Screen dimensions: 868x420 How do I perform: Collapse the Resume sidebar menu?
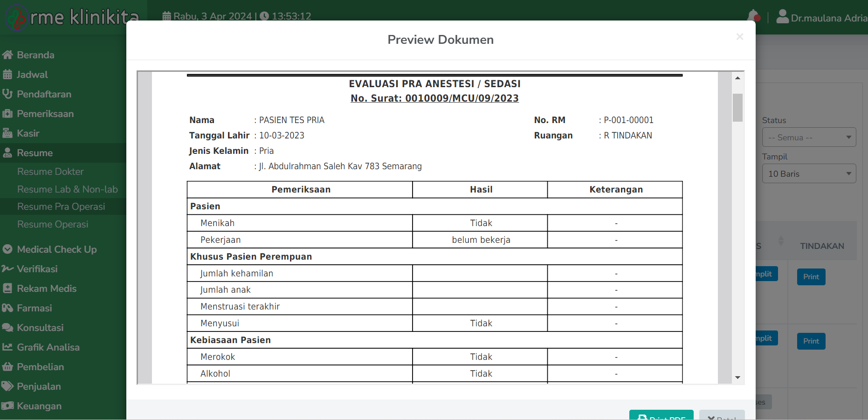coord(35,153)
